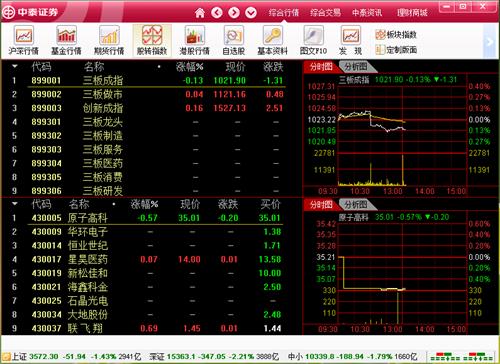Switch lower chart to 分析图 tab
Viewport: 500px width, 364px height.
(356, 204)
